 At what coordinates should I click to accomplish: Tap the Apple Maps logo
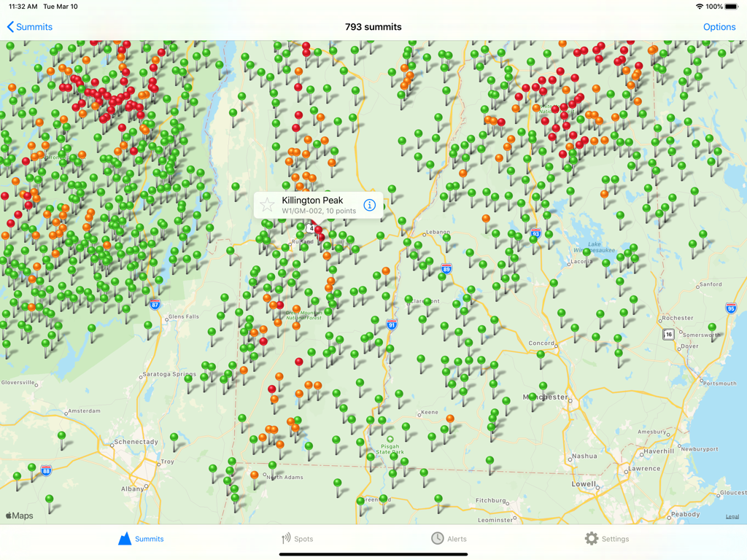(x=20, y=516)
